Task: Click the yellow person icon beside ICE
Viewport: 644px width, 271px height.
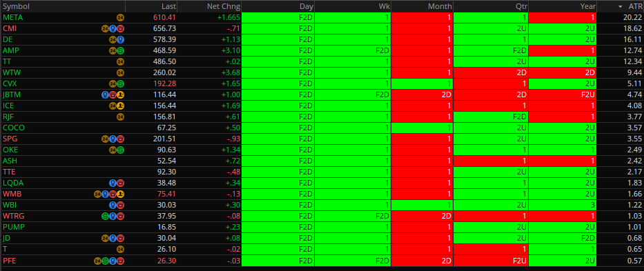Action: pyautogui.click(x=120, y=106)
